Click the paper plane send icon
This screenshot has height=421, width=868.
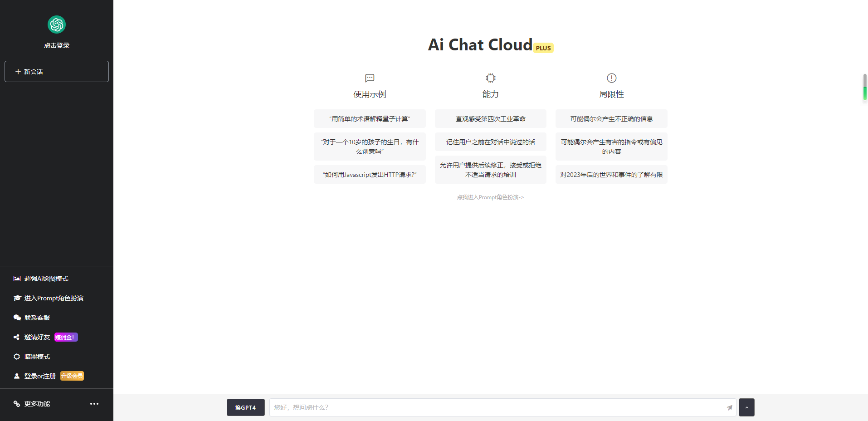click(x=729, y=407)
